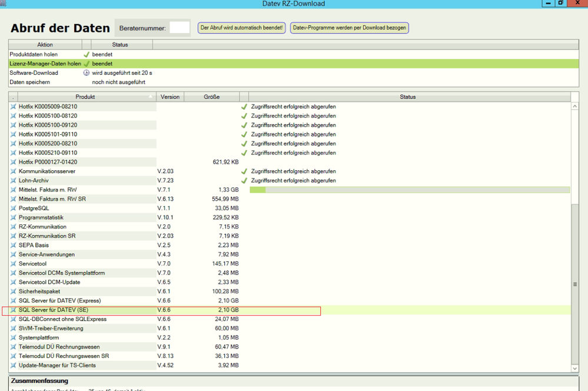Click icon beside Kommunikationsserver
Image resolution: width=588 pixels, height=391 pixels.
(13, 171)
